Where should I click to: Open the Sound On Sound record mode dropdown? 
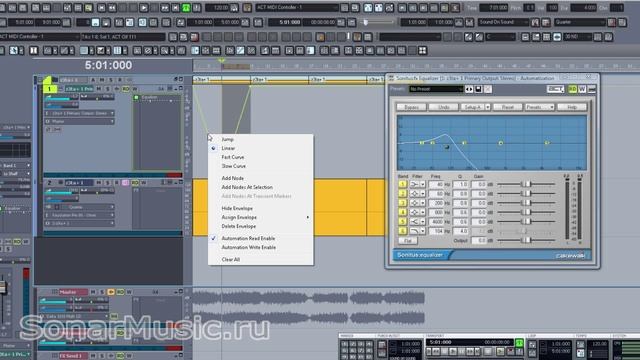coord(503,22)
